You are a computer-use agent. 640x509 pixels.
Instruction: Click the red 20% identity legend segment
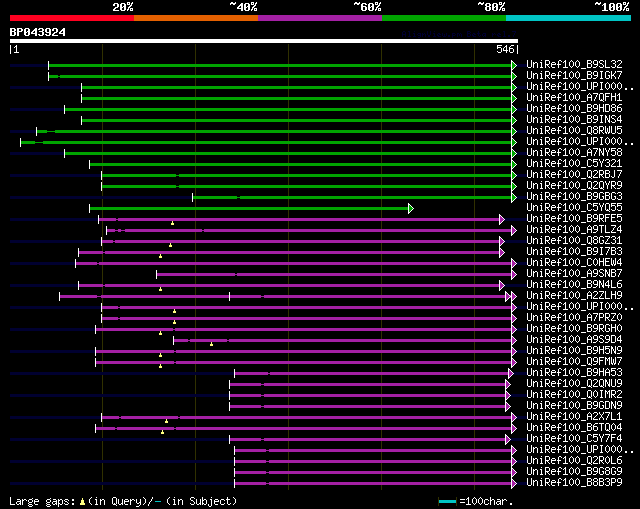coord(72,18)
